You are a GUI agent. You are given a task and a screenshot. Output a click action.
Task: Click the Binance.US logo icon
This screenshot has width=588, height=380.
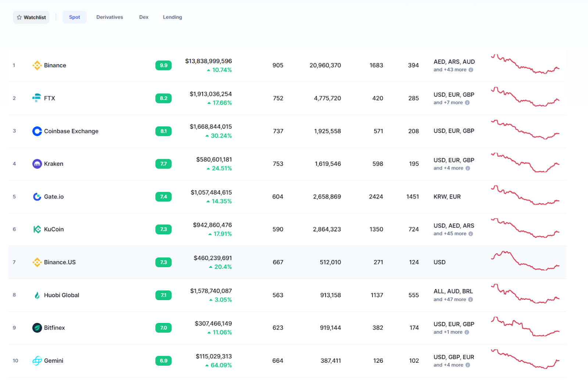[37, 262]
